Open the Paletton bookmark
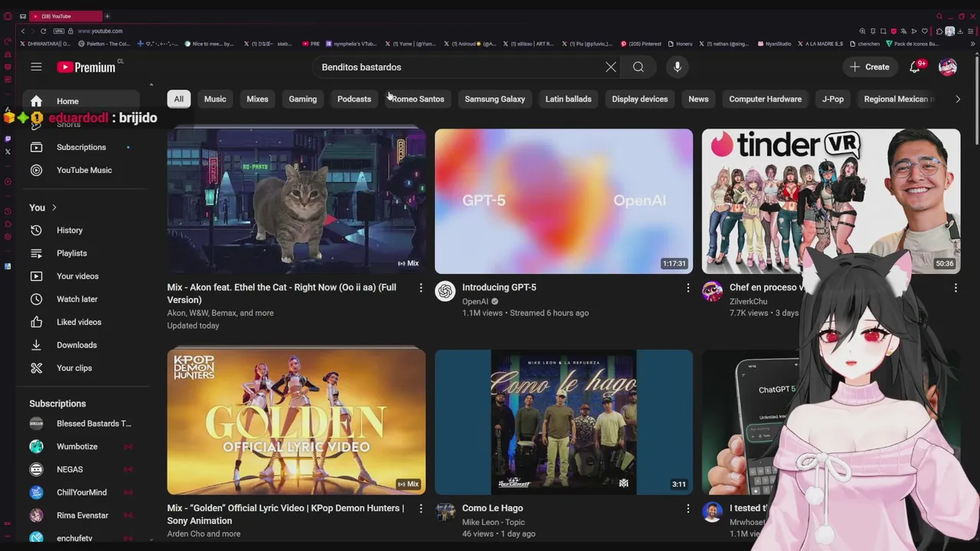 pos(105,44)
